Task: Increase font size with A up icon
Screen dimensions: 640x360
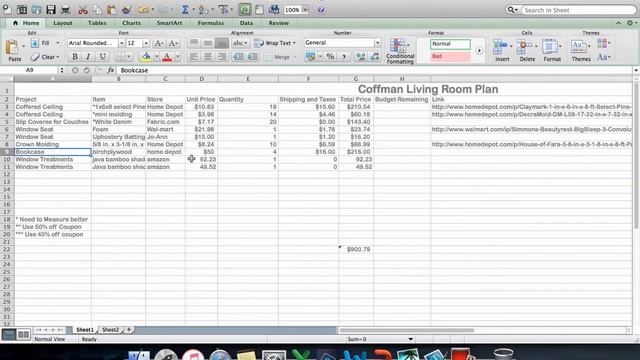Action: pos(159,43)
